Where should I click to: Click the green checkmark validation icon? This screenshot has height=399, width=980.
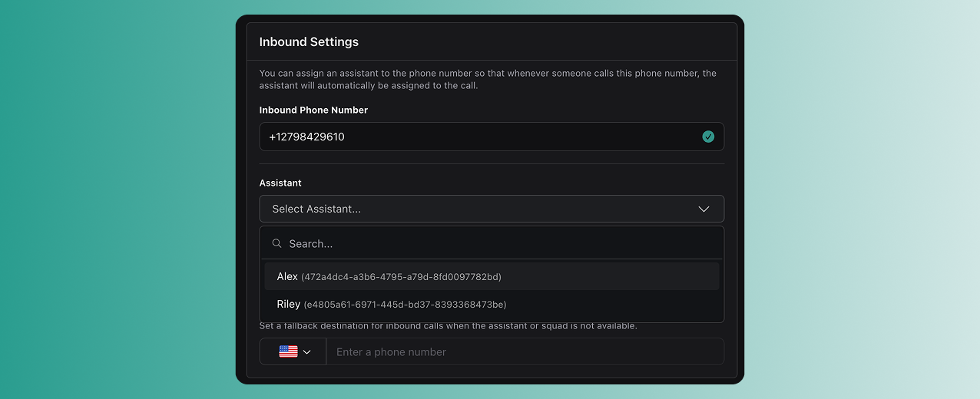click(x=708, y=137)
